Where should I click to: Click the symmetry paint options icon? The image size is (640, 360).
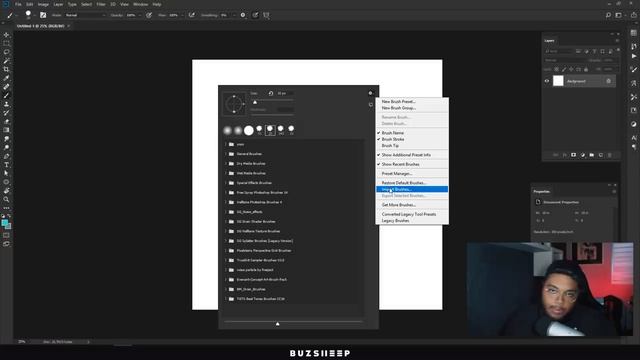(x=266, y=15)
